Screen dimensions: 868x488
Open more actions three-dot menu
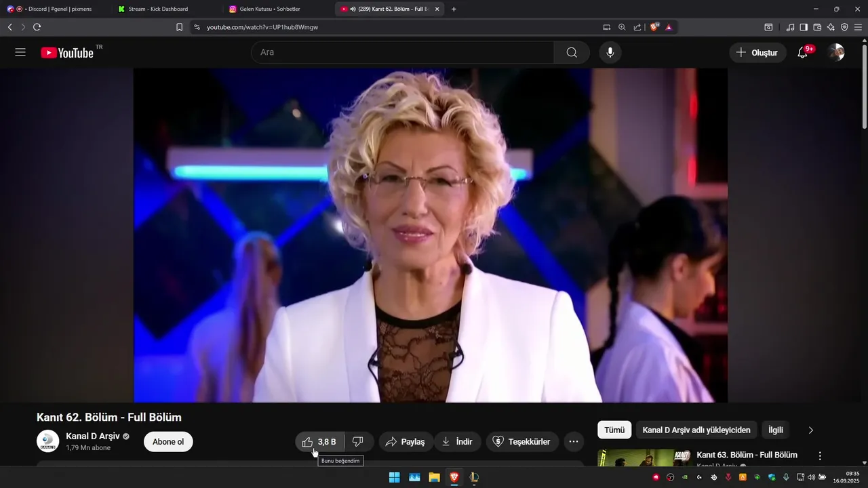pos(574,442)
